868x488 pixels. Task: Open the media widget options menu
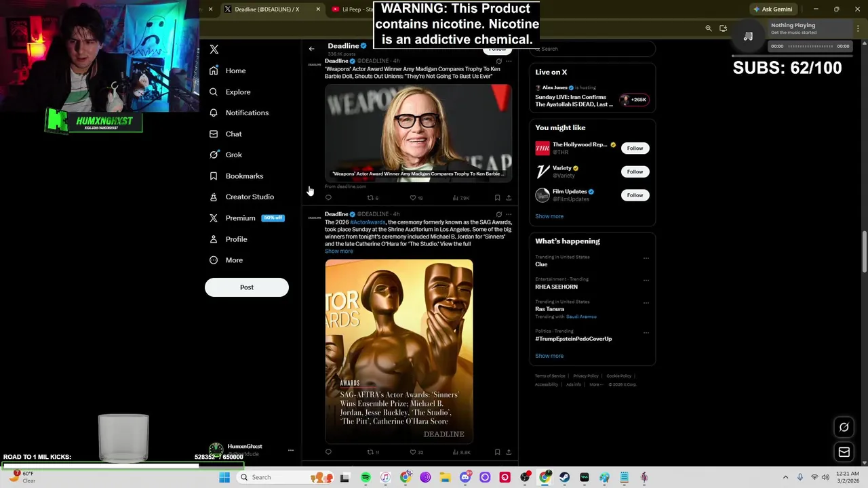pyautogui.click(x=859, y=28)
